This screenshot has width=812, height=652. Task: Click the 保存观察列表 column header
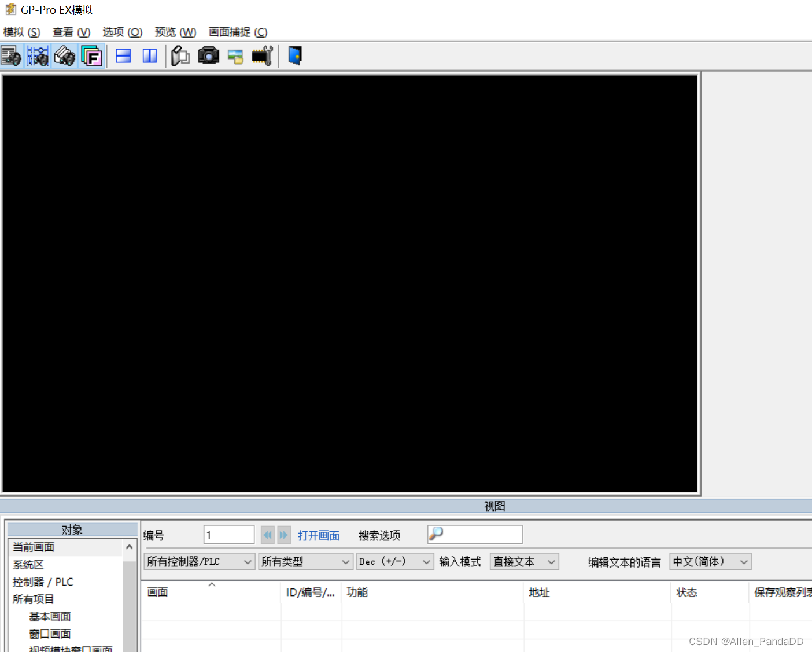point(781,592)
